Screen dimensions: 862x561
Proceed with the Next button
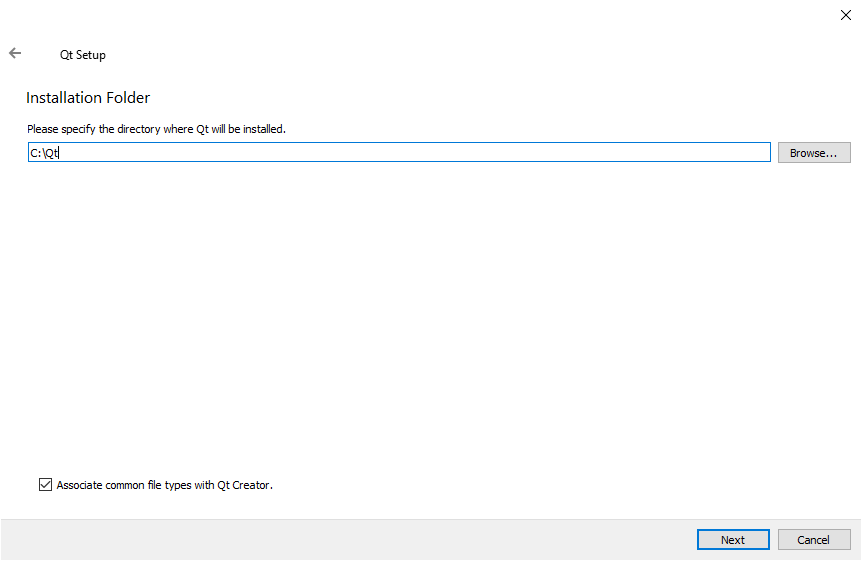click(733, 540)
